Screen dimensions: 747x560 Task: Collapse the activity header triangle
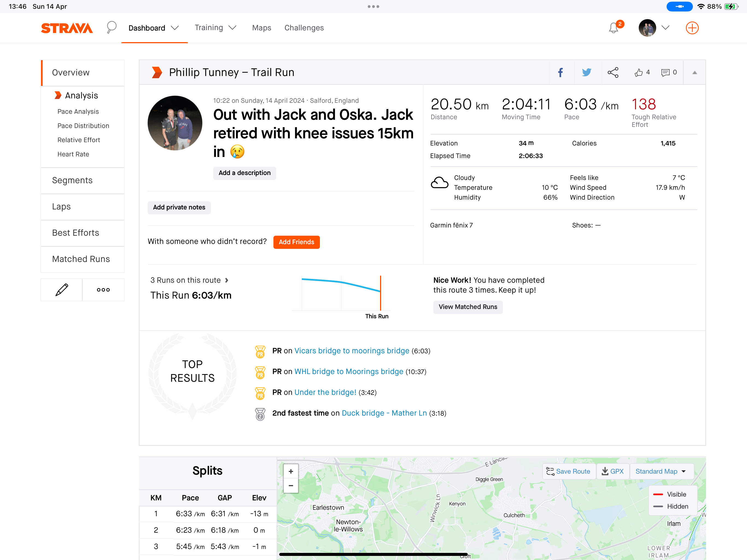[x=694, y=72]
